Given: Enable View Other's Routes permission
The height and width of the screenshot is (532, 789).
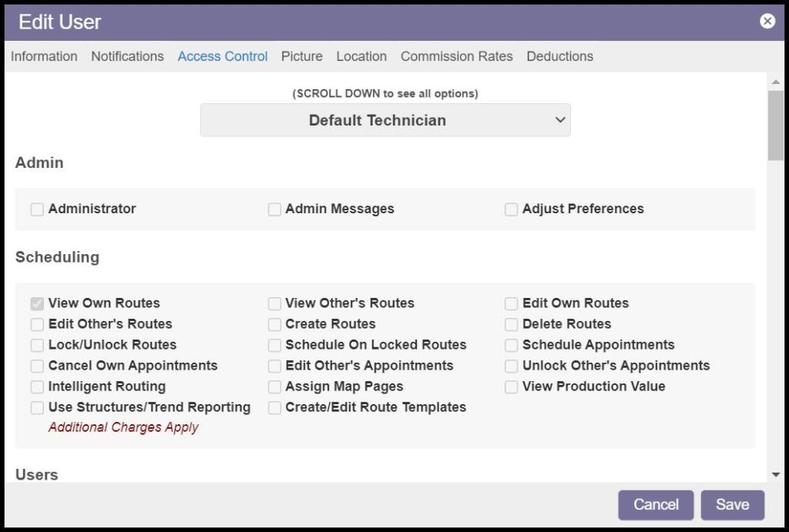Looking at the screenshot, I should (274, 303).
